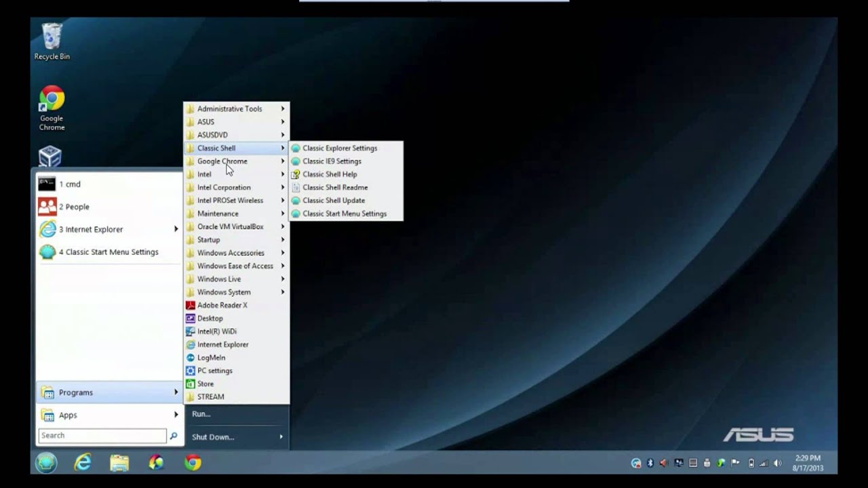Open the Classic Shell Readme
This screenshot has height=488, width=868.
coord(346,187)
